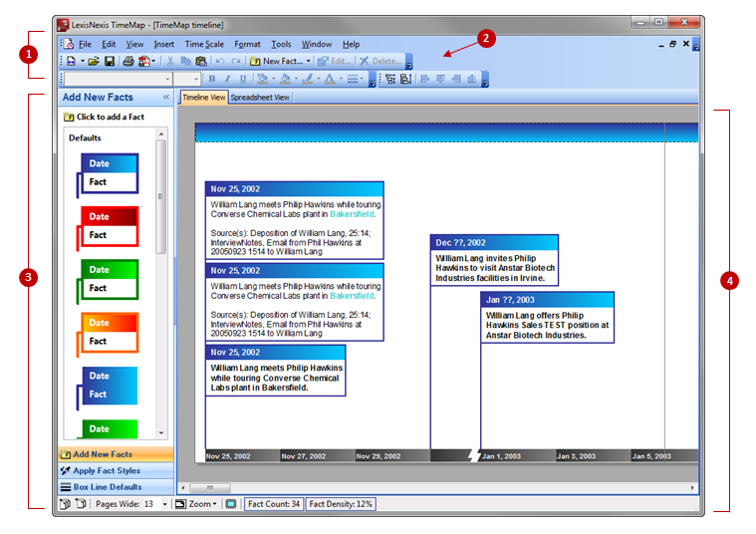Click the Edit fact button

(335, 61)
